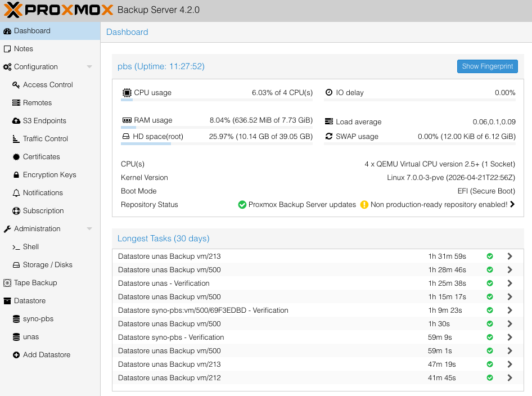Click Add Datastore in the sidebar
Image resolution: width=532 pixels, height=396 pixels.
50,354
